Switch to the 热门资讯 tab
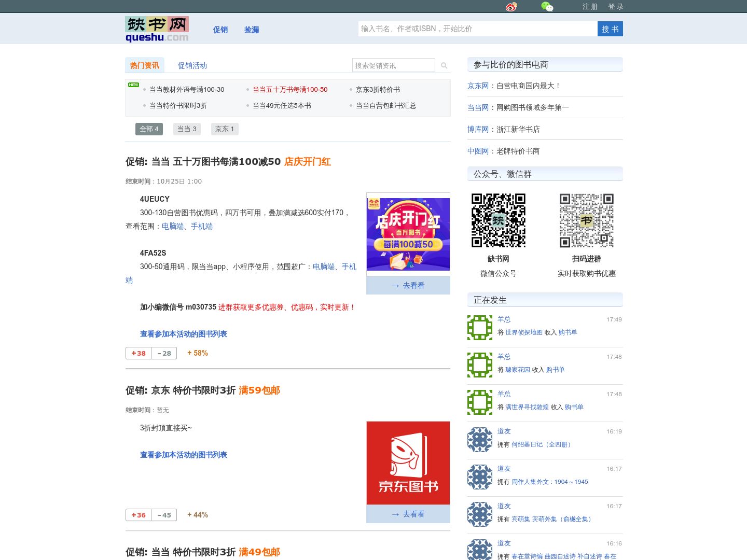Viewport: 747px width, 560px height. point(145,65)
